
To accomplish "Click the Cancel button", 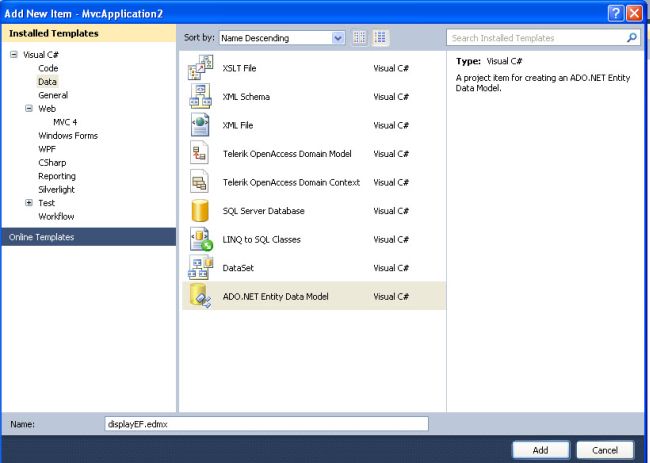I will coord(605,450).
